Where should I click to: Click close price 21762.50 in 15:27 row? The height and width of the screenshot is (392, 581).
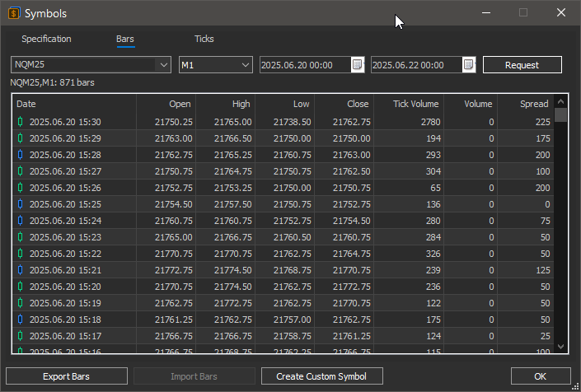point(352,171)
